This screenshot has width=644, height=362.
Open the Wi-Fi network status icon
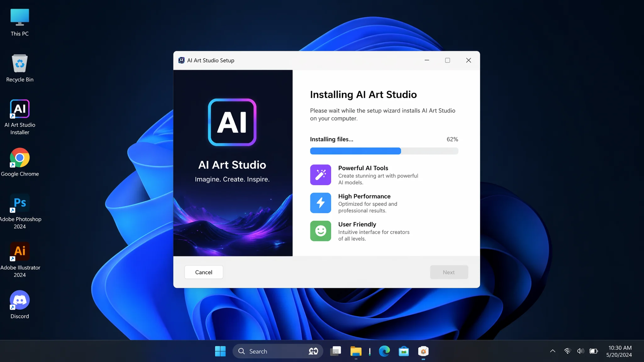coord(567,351)
